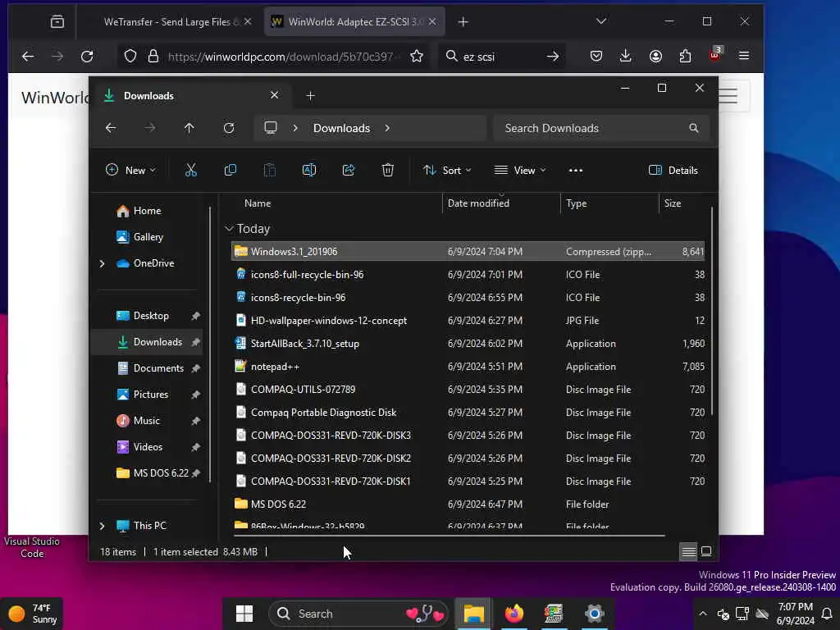Open Firefox account icon

pyautogui.click(x=655, y=56)
